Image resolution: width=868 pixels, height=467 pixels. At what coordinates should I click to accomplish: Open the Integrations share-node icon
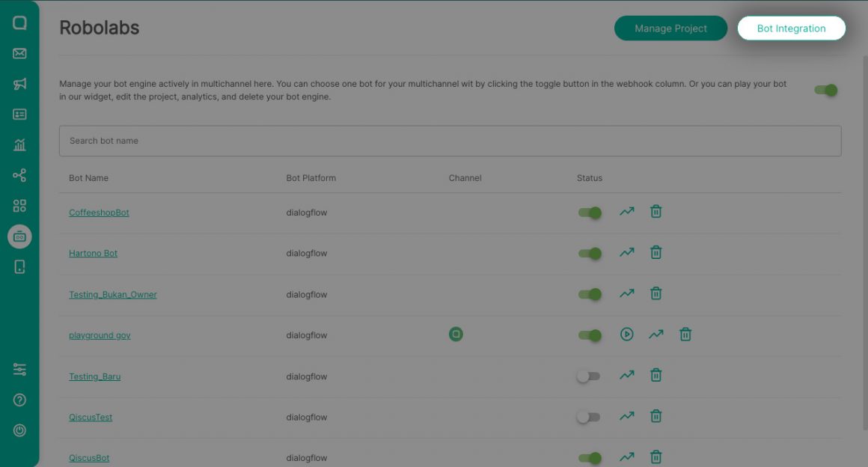point(19,174)
